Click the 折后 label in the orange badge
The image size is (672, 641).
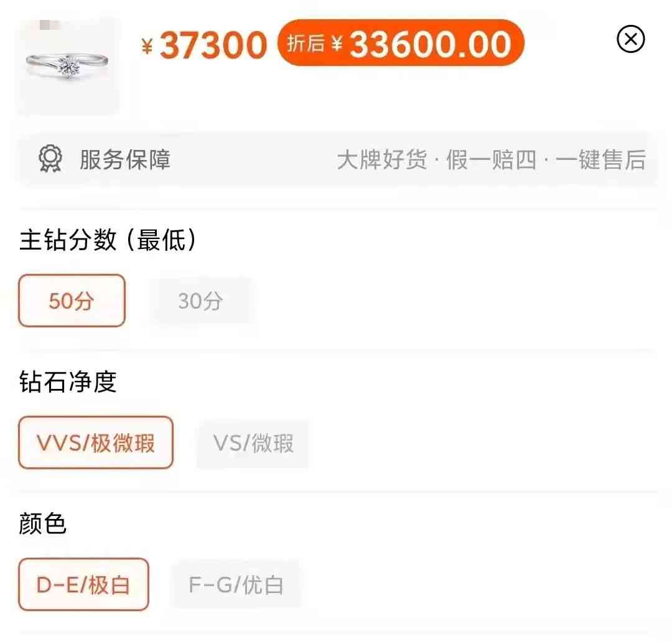(307, 44)
